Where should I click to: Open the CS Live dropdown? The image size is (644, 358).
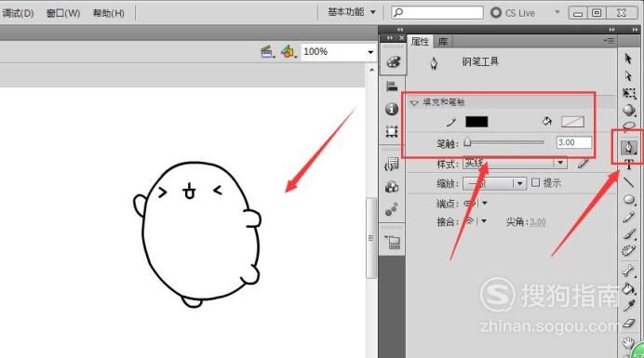pyautogui.click(x=557, y=12)
